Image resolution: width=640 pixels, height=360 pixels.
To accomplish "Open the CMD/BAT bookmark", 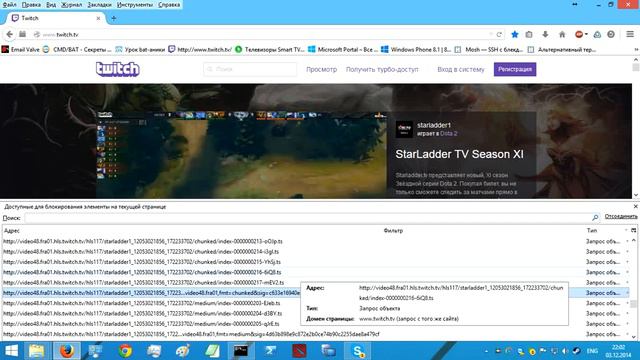I will [77, 49].
